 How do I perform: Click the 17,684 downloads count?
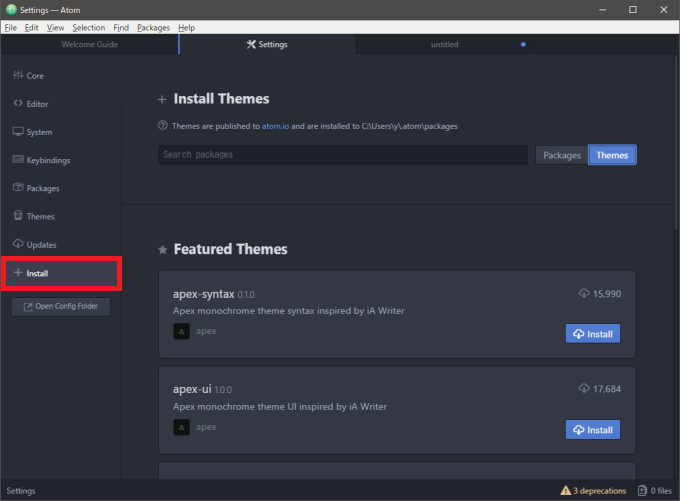[607, 389]
